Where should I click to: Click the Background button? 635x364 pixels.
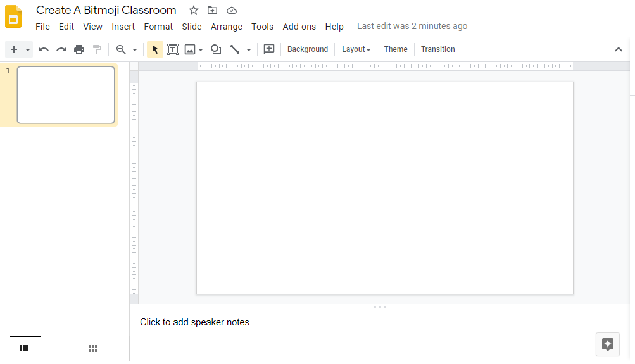coord(308,49)
